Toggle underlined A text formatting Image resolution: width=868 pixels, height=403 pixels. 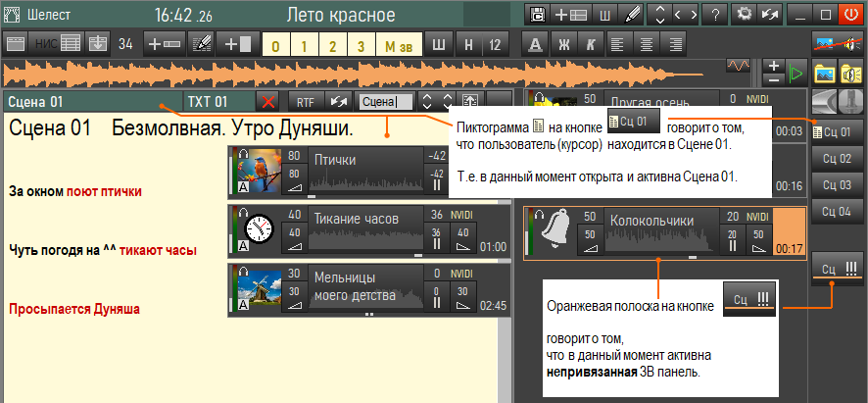pos(535,44)
